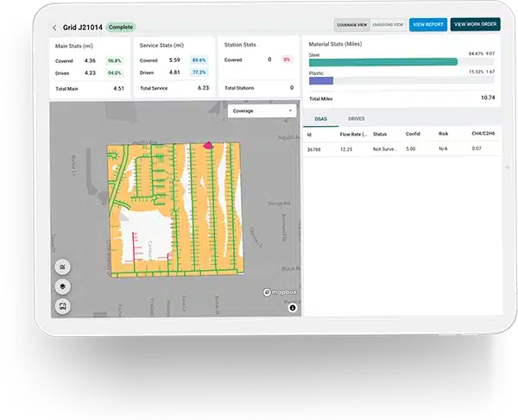
Task: Click the bottom round map frame button
Action: (x=62, y=306)
